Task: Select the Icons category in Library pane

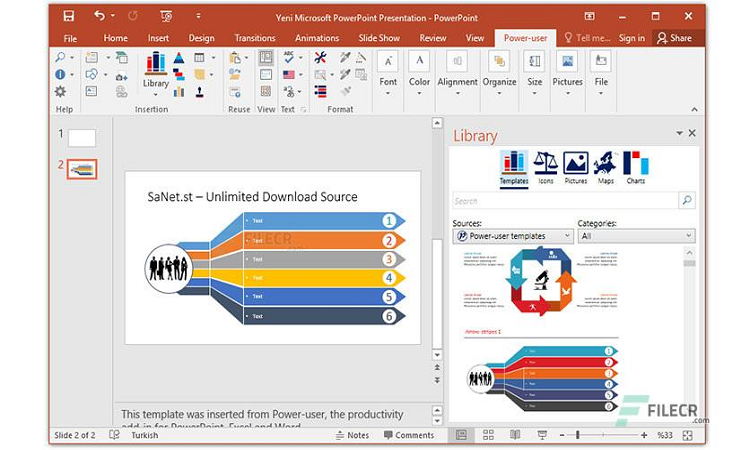Action: (x=545, y=169)
